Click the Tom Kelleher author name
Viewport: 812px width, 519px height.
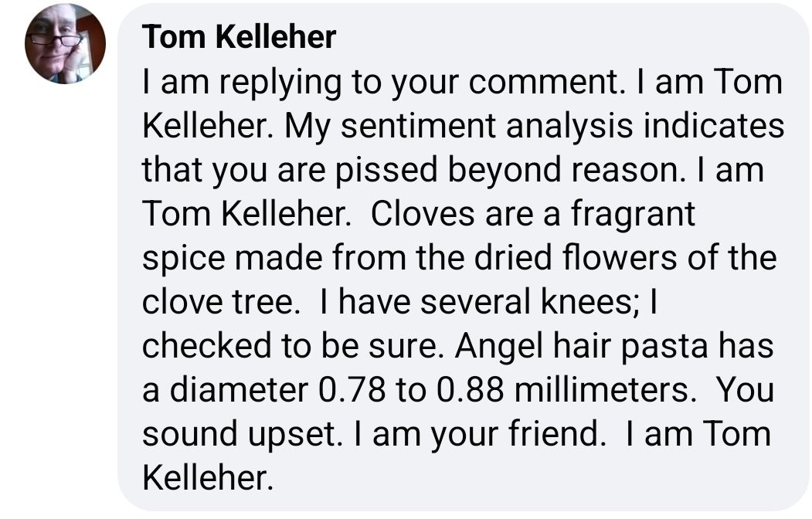(x=239, y=37)
